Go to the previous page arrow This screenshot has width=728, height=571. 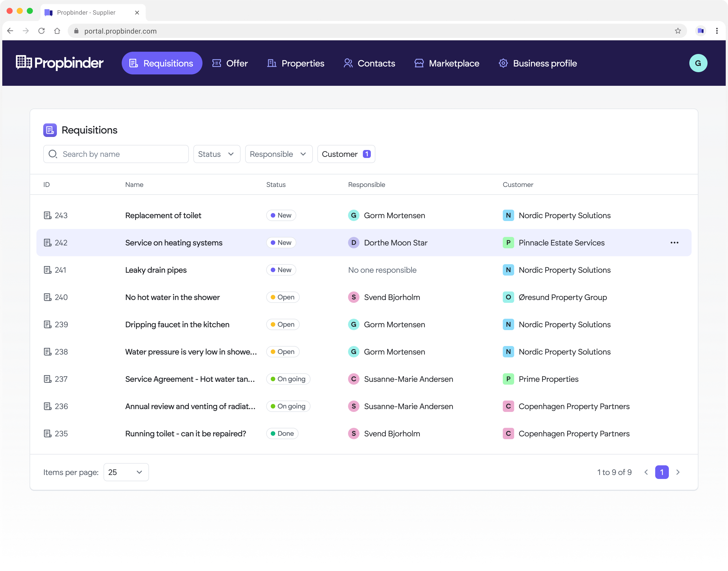tap(646, 472)
